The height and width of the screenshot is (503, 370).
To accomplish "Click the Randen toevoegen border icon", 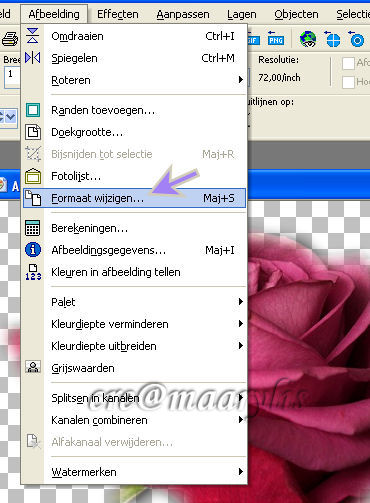I will (33, 110).
